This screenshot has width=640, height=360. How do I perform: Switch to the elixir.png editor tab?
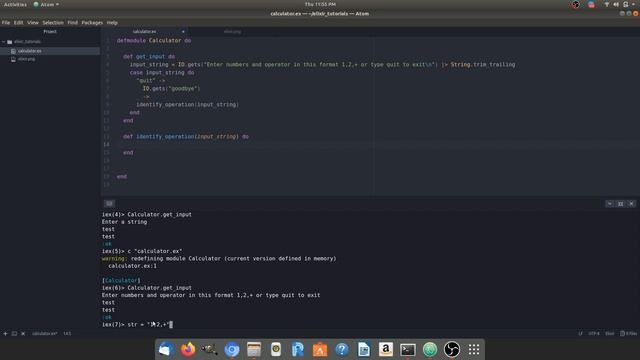click(232, 31)
